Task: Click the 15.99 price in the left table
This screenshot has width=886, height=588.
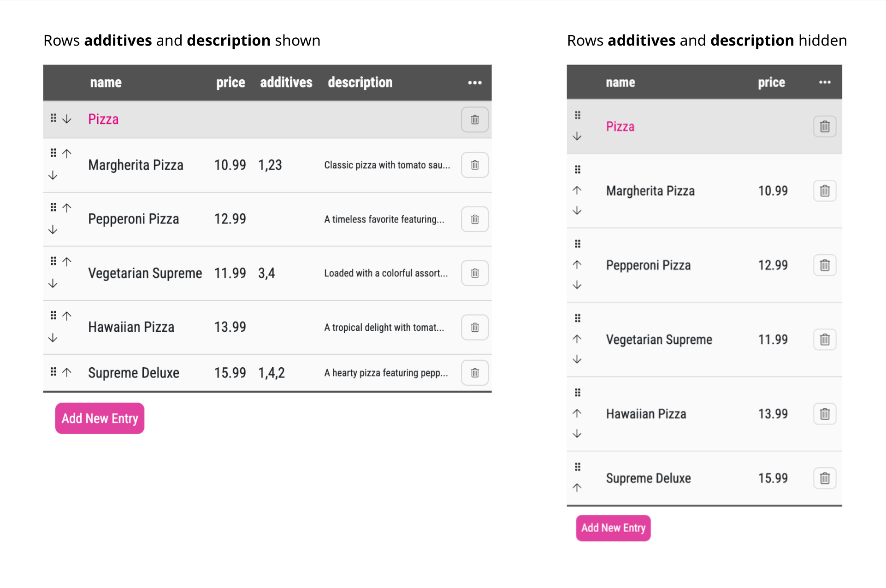Action: coord(230,373)
